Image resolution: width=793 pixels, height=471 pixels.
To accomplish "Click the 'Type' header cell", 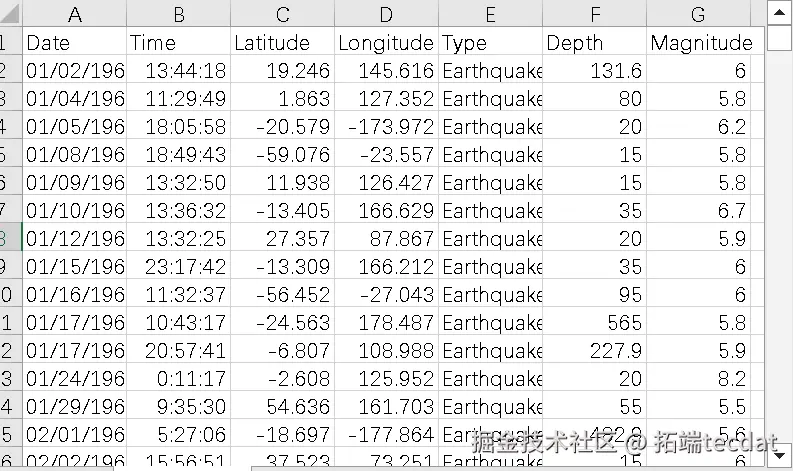I will click(x=491, y=41).
